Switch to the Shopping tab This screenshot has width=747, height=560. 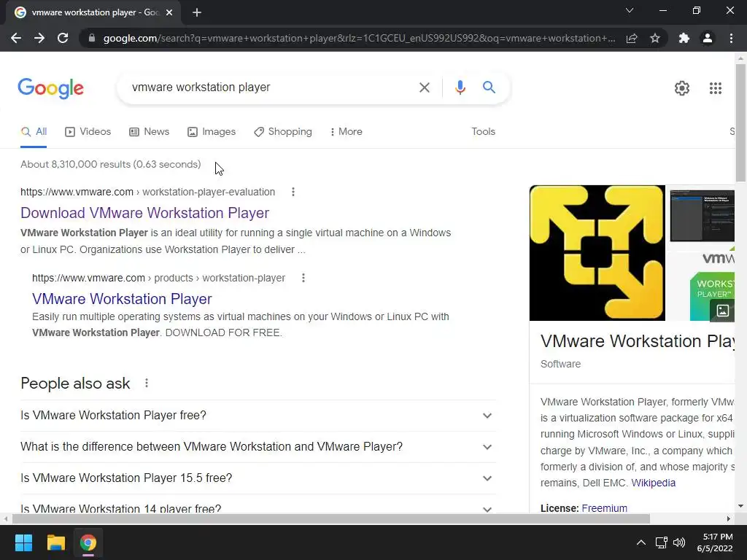pos(283,131)
